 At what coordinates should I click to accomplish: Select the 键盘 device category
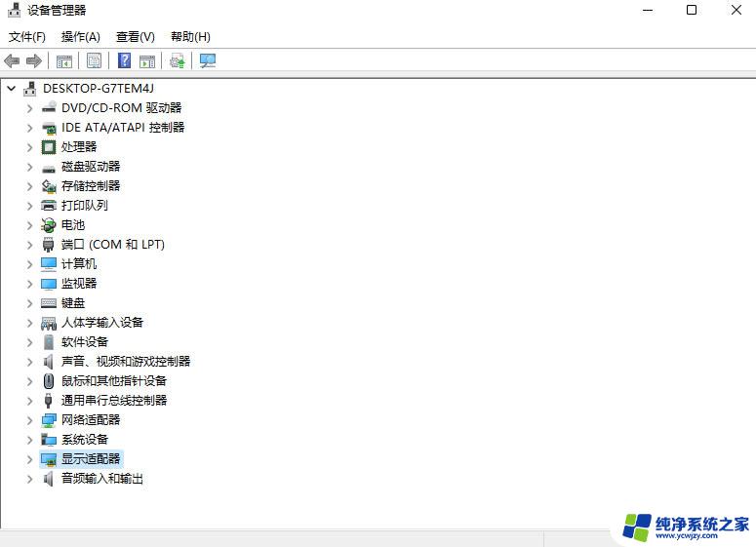73,303
